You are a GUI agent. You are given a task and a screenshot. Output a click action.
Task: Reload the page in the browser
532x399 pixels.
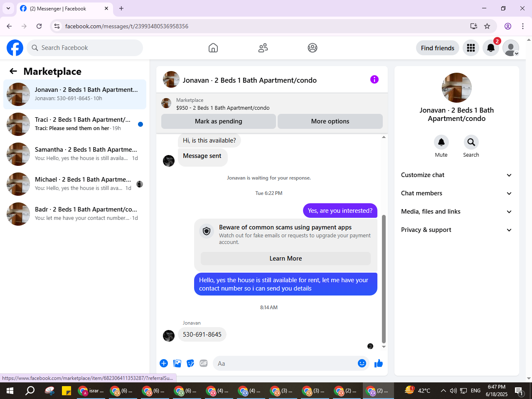[39, 26]
